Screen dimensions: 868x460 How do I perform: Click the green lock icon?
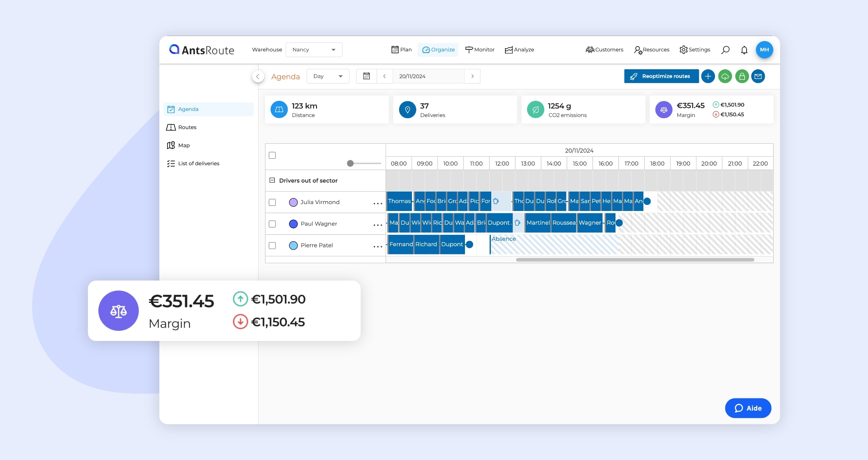point(742,76)
